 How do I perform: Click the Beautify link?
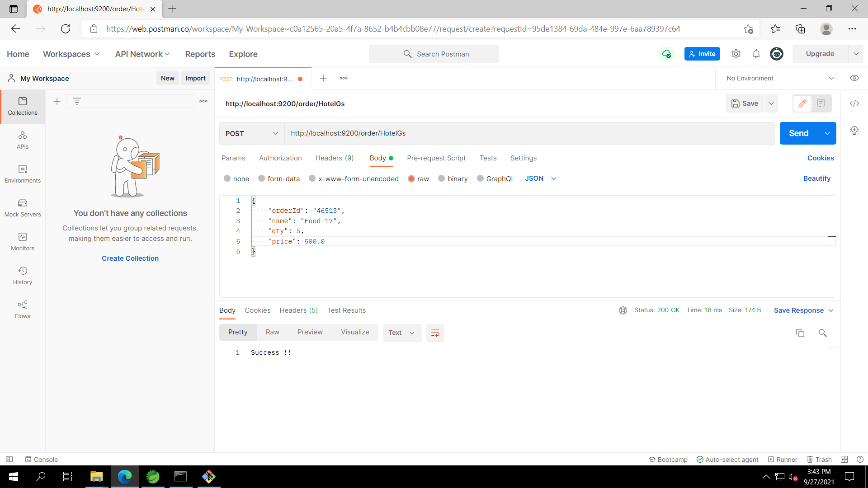coord(816,178)
